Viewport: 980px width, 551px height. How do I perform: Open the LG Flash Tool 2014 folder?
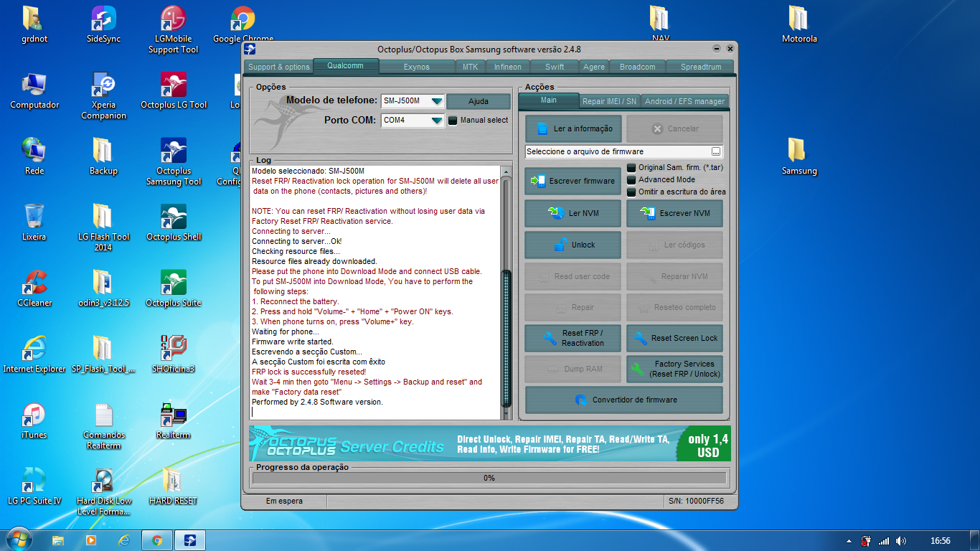click(103, 227)
